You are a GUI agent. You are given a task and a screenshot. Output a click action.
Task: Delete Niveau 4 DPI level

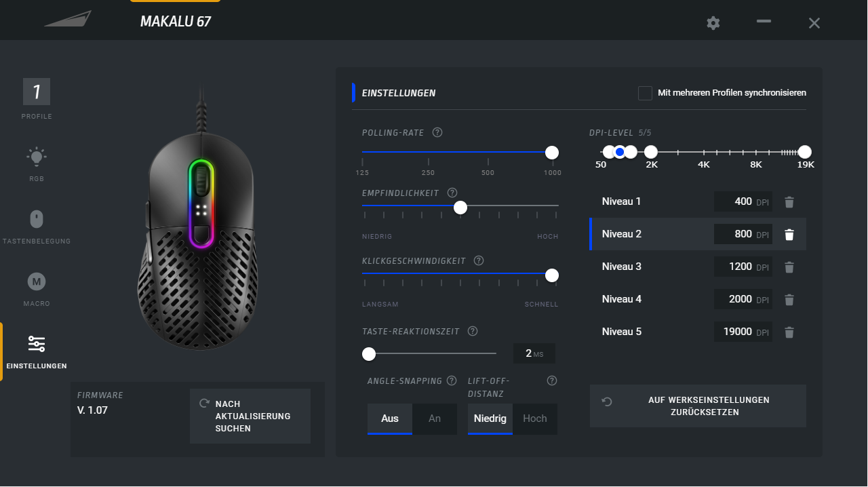coord(789,299)
